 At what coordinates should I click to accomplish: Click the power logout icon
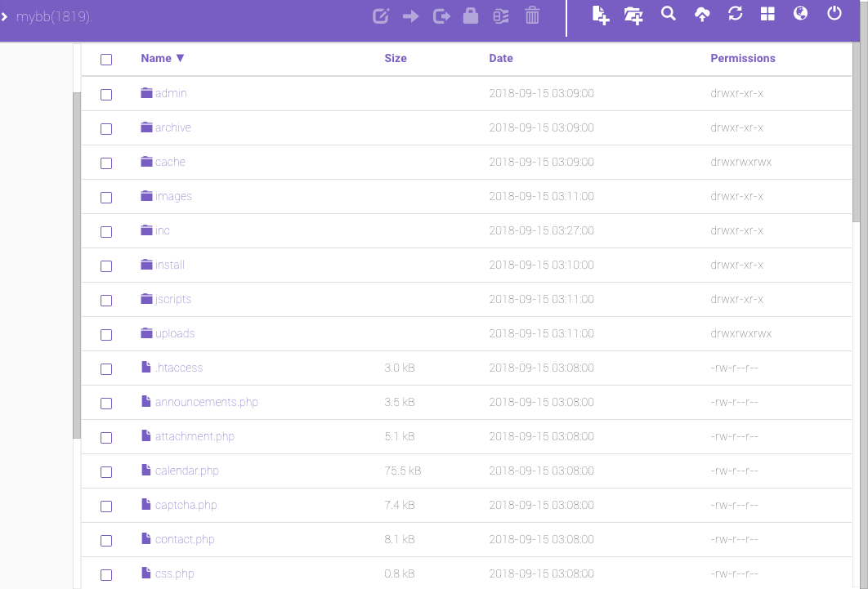pos(834,13)
